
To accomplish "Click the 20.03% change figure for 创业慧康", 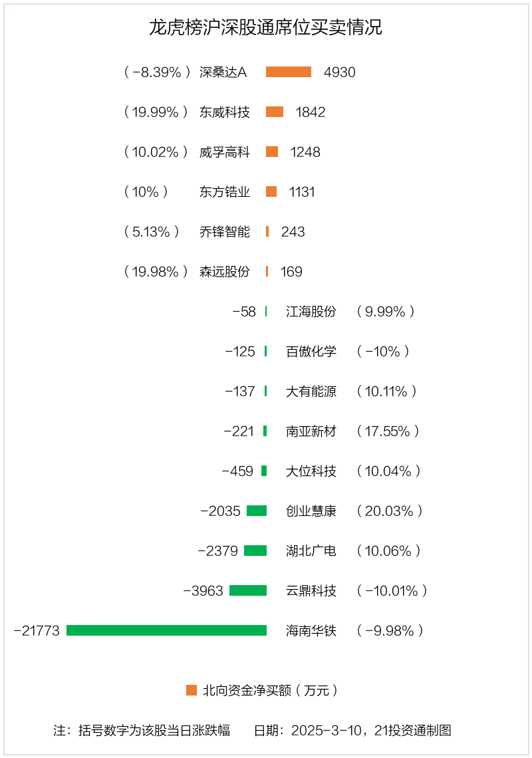I will coord(390,511).
